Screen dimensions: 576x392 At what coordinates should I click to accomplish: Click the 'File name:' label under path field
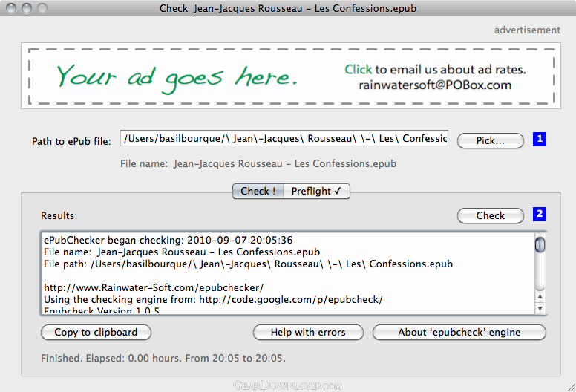point(258,164)
